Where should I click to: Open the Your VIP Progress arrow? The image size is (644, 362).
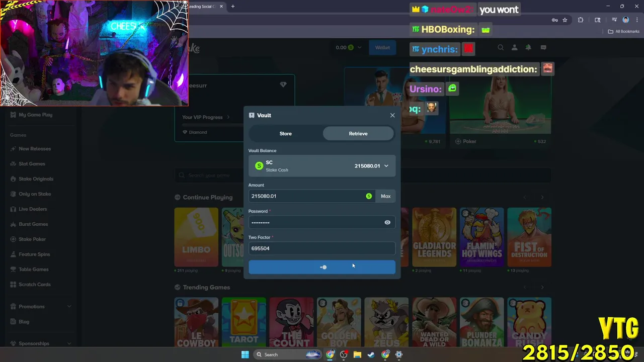pos(228,117)
